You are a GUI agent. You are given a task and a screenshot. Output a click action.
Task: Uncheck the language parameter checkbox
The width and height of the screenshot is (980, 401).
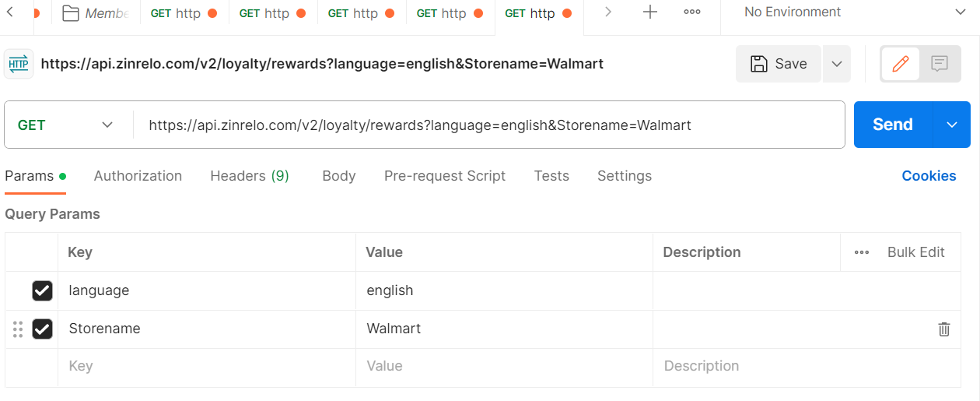coord(42,290)
